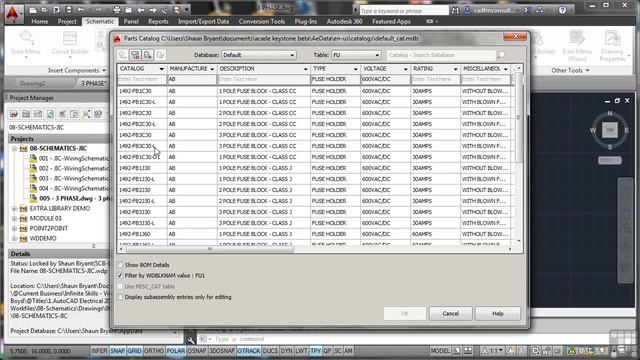Image resolution: width=640 pixels, height=360 pixels.
Task: Click the user account icon beside cadfmconsult
Action: pyautogui.click(x=468, y=10)
